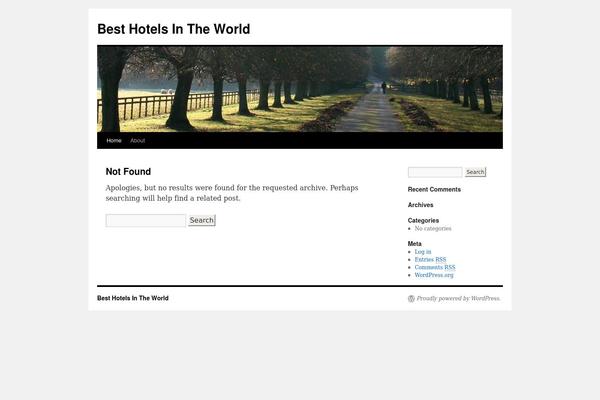The image size is (600, 400).
Task: Click the sidebar Search button
Action: tap(475, 172)
